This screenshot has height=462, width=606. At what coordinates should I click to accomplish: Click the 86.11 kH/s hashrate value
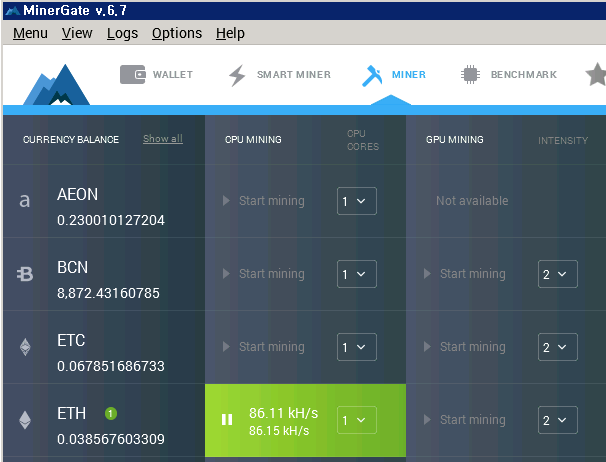click(x=283, y=413)
